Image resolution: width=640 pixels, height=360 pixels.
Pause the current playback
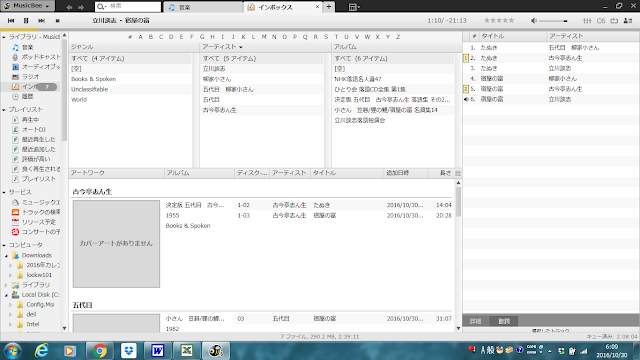pos(26,20)
